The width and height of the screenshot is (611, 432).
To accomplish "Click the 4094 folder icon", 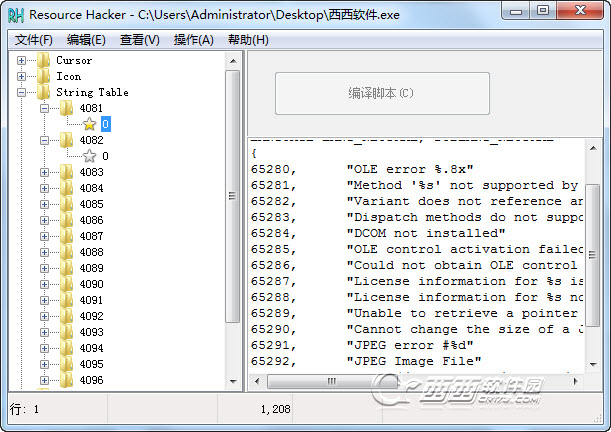I will (x=67, y=348).
